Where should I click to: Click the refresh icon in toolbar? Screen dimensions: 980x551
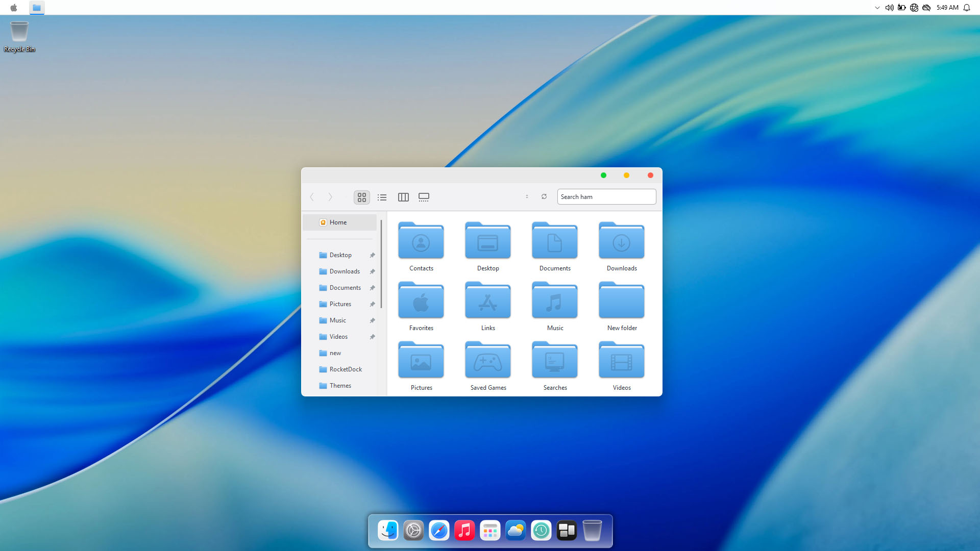click(x=544, y=196)
